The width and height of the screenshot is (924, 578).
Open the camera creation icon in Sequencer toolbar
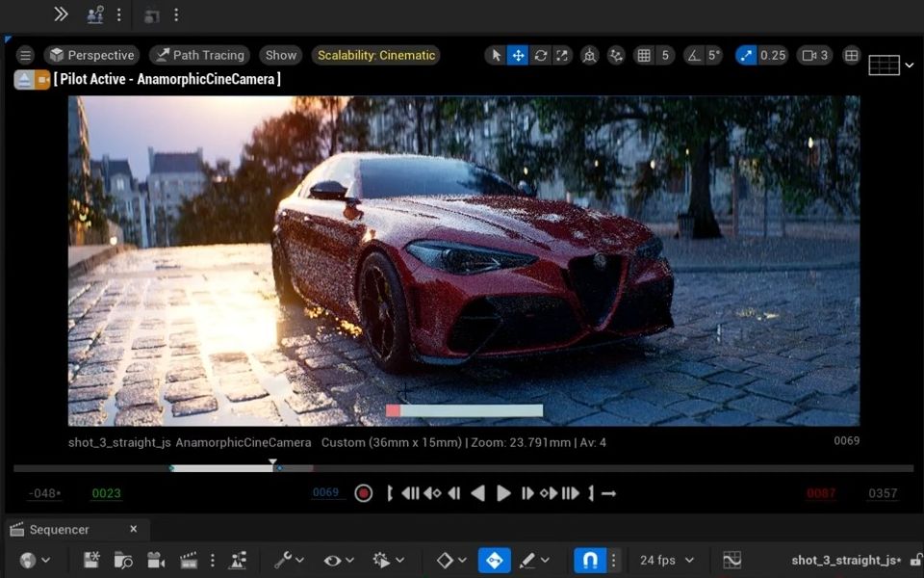coord(154,560)
